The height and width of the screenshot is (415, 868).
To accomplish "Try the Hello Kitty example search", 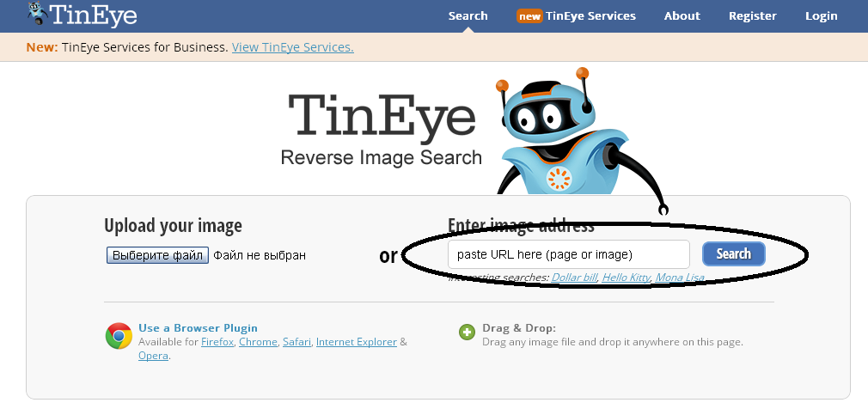I will pos(625,278).
